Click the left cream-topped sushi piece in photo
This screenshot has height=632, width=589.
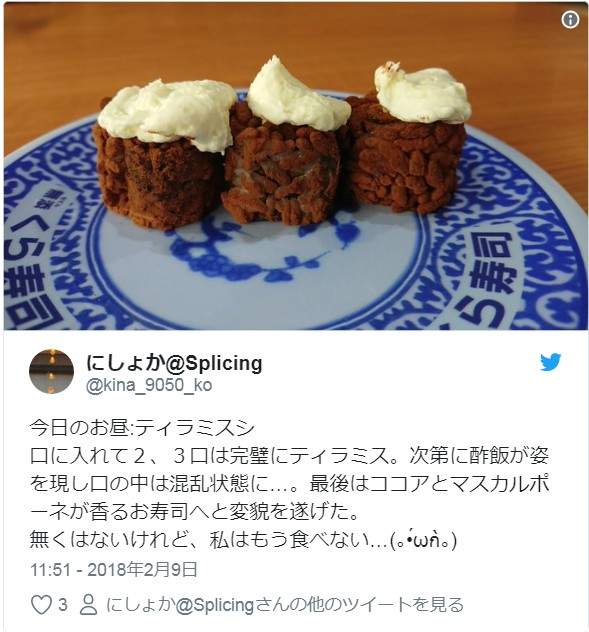point(161,155)
